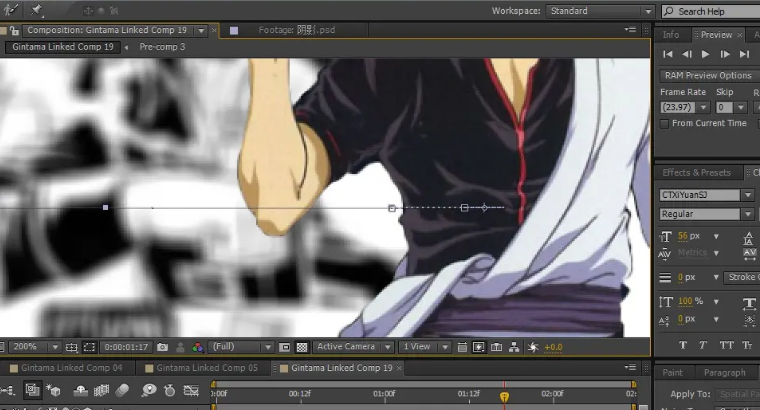Click RAM Preview Options button
Image resolution: width=760 pixels, height=410 pixels.
[708, 76]
